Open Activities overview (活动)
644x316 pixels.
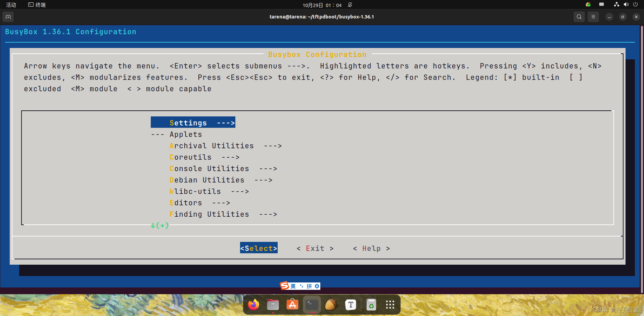(x=11, y=5)
